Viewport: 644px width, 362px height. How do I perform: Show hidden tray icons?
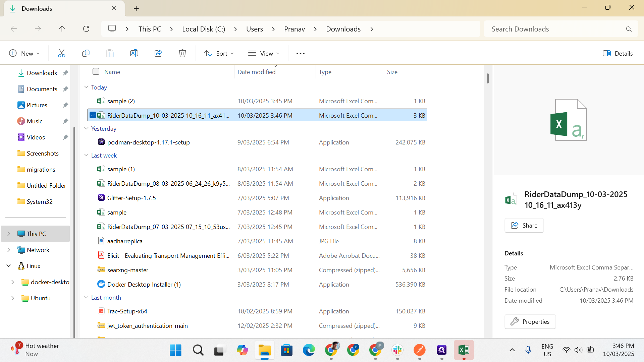(512, 350)
